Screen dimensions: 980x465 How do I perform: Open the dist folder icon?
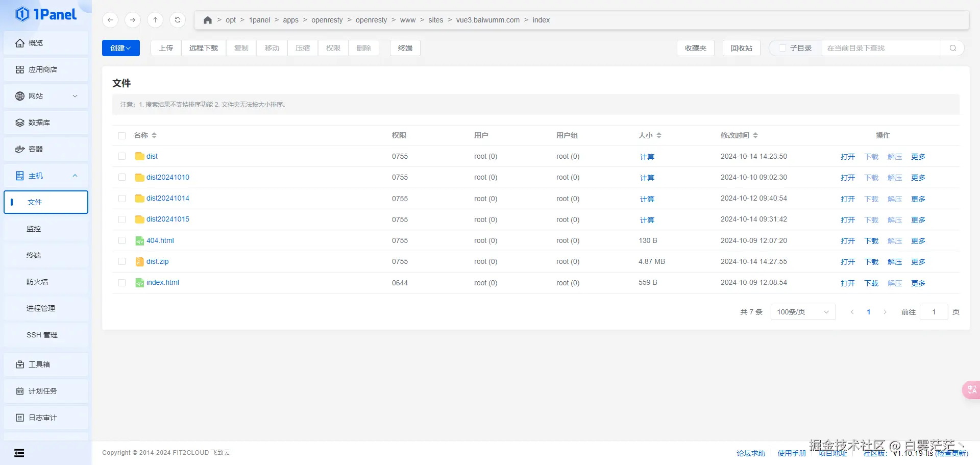(x=139, y=156)
